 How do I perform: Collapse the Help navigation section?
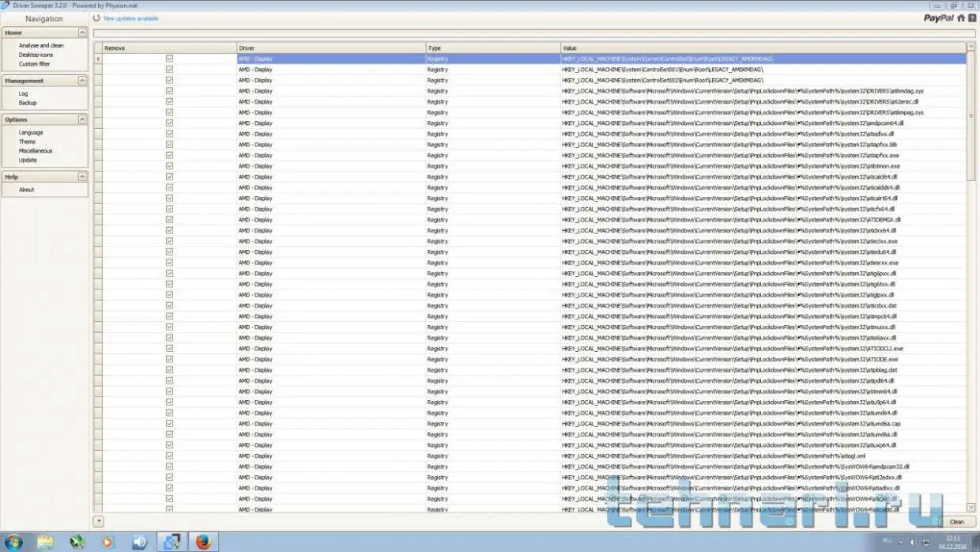(x=82, y=177)
